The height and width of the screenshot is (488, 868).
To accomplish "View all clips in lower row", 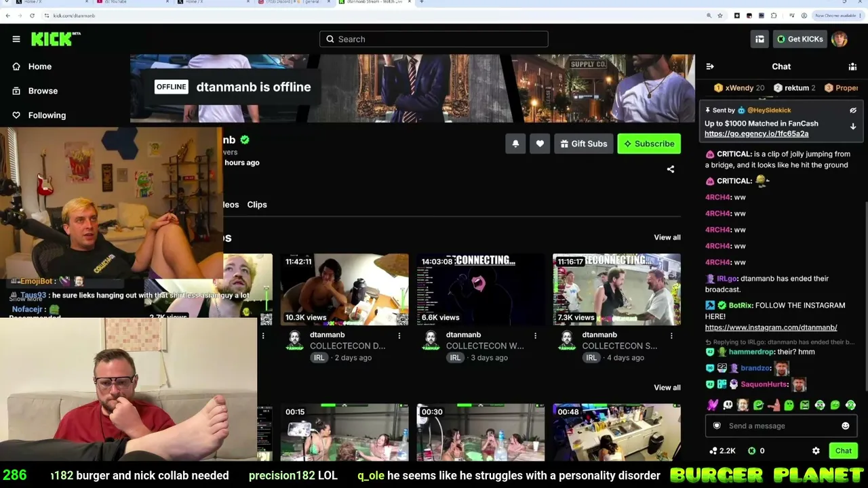I will [x=667, y=388].
